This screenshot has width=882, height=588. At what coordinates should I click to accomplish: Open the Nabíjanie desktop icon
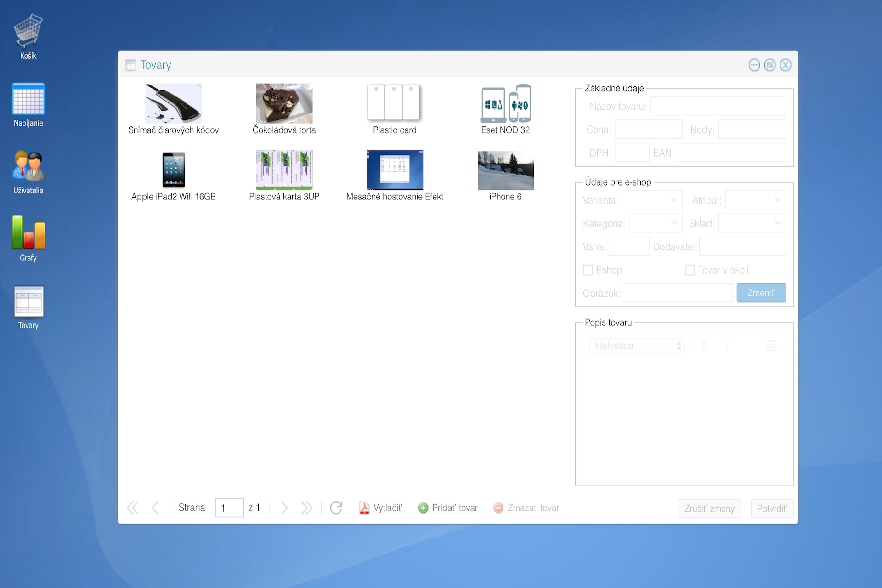(x=28, y=99)
